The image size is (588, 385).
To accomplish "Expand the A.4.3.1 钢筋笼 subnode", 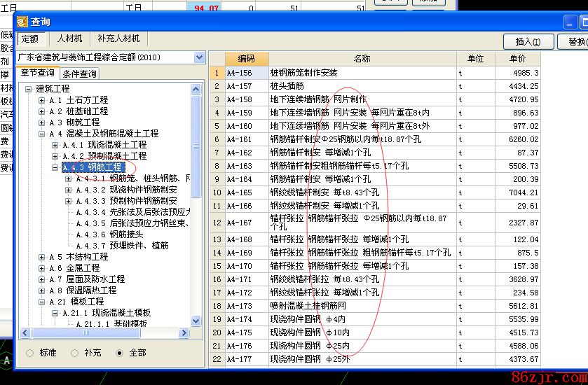I will (x=69, y=178).
